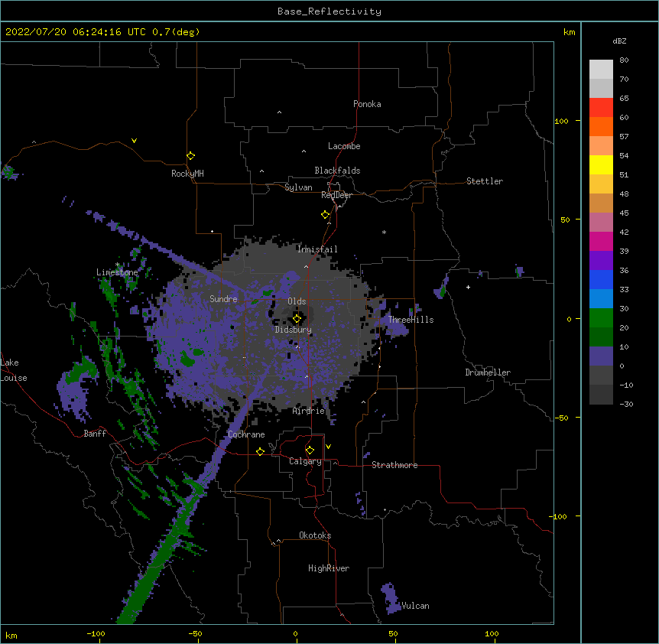Select the Okotoks label
This screenshot has height=644, width=659.
pyautogui.click(x=315, y=535)
